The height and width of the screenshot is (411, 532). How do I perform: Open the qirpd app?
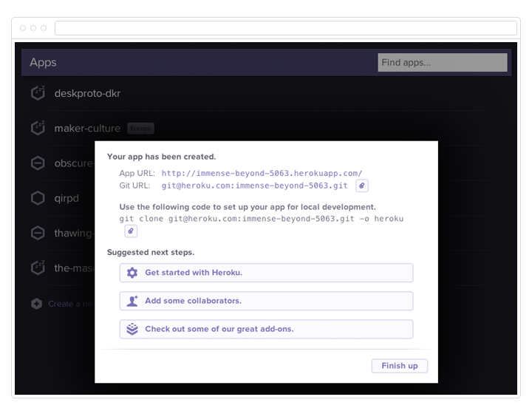(x=66, y=198)
